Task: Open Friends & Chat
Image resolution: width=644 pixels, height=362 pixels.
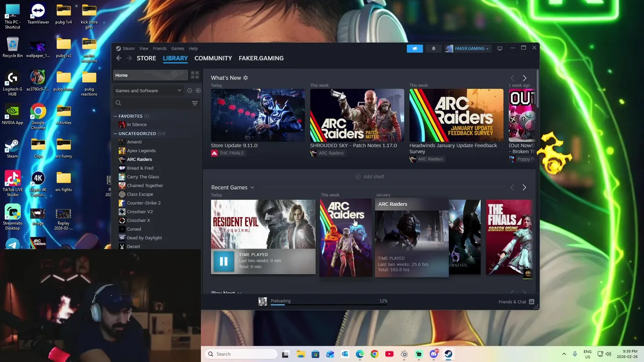Action: coord(512,302)
